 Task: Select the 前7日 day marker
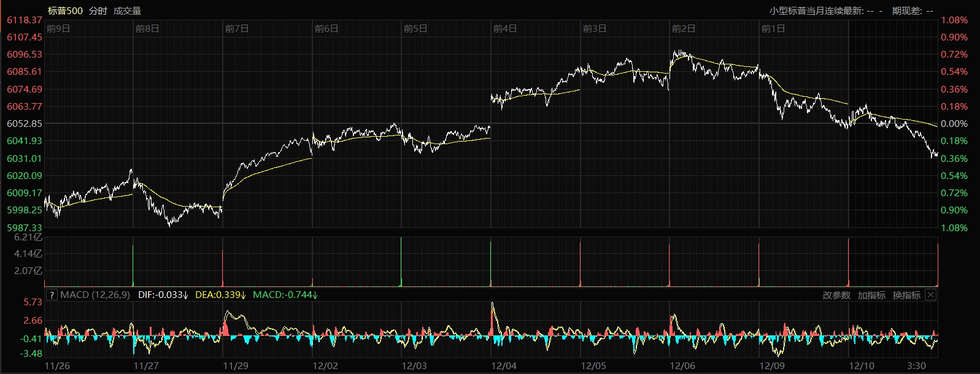click(x=237, y=29)
